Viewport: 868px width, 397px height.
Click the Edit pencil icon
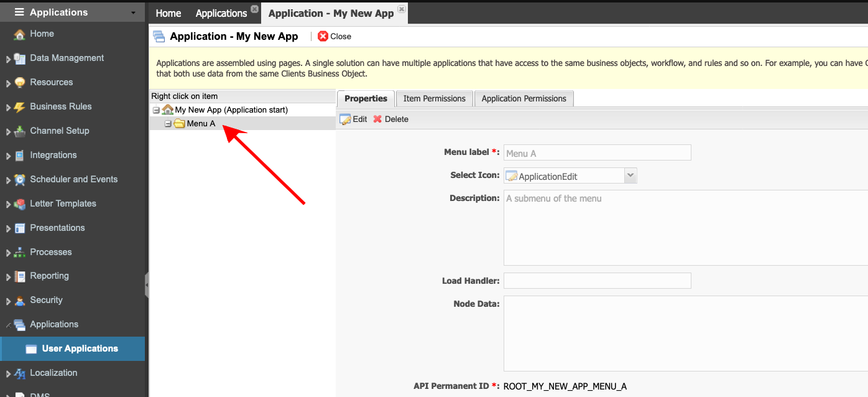(x=345, y=119)
